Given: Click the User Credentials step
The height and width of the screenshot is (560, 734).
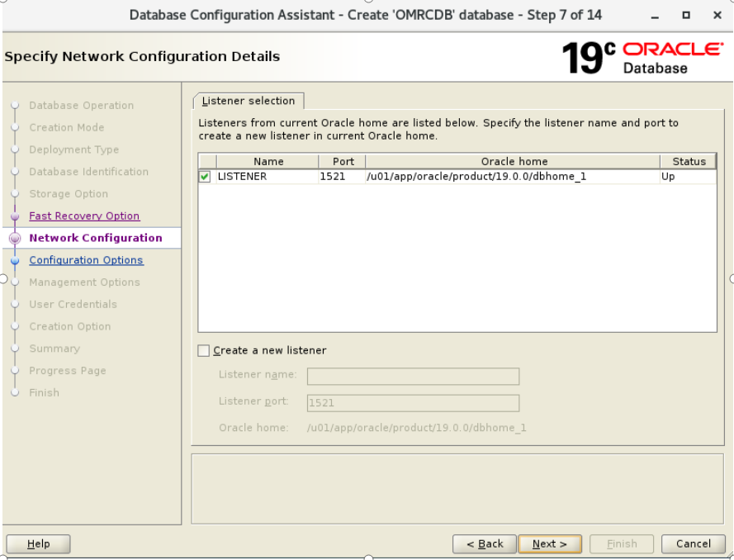Looking at the screenshot, I should [x=73, y=304].
